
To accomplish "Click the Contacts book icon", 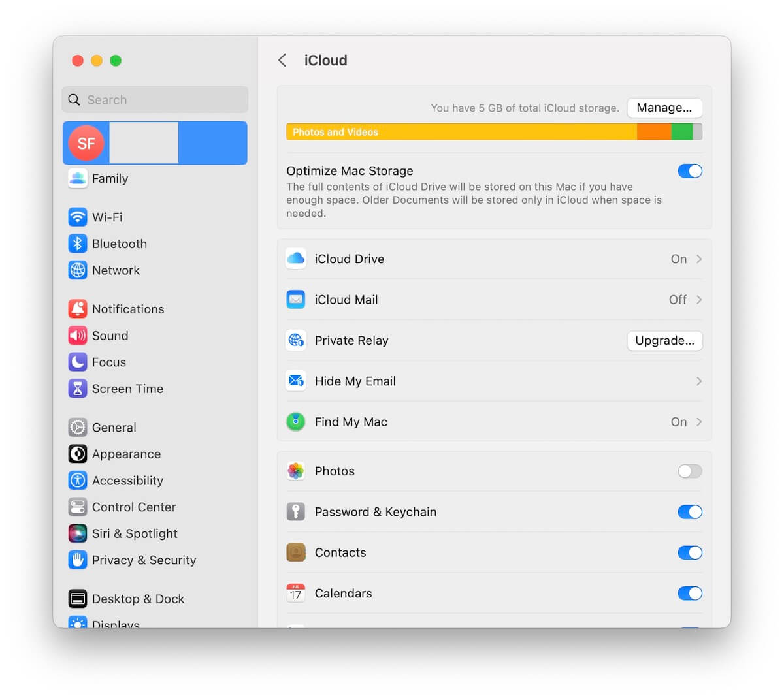I will 296,552.
